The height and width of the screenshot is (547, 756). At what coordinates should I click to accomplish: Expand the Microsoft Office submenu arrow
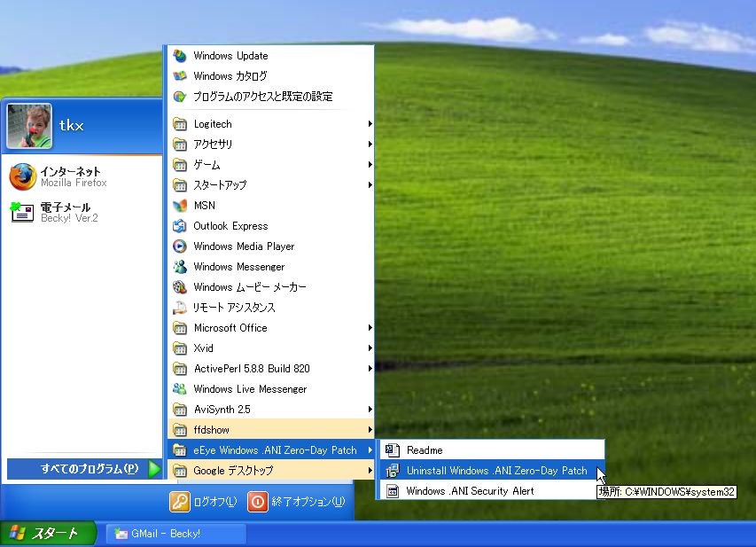tap(370, 328)
